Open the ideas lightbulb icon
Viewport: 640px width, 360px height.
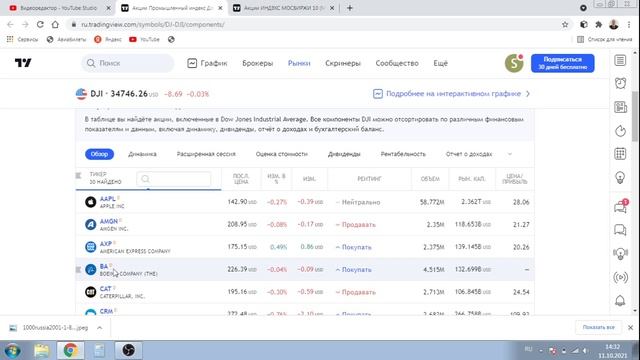click(620, 178)
